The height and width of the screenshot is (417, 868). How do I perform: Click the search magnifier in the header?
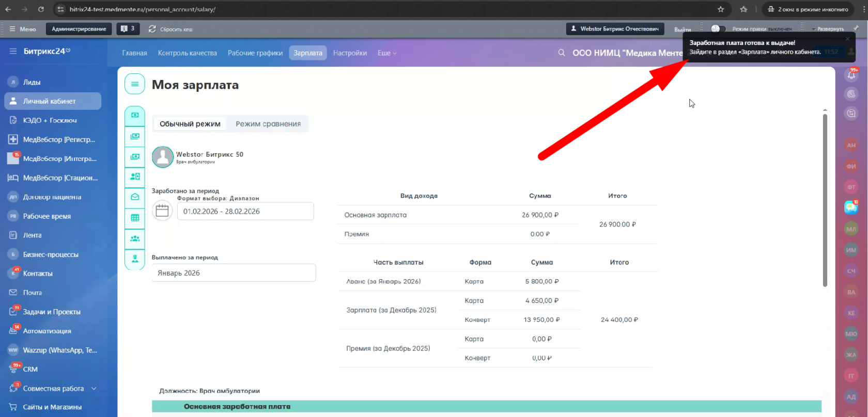click(561, 53)
